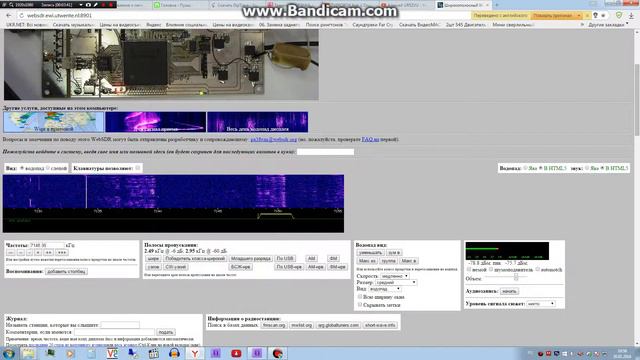Toggle the autonotch checkbox

[x=538, y=269]
